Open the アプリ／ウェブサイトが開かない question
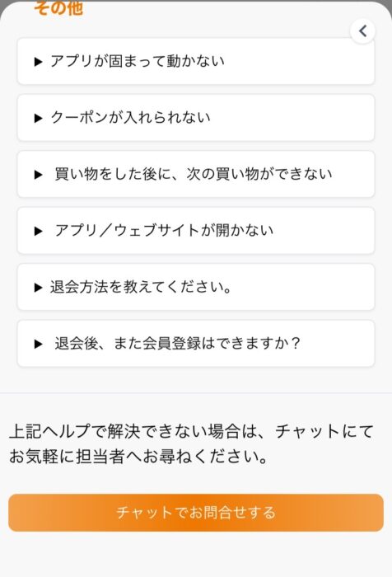Viewport: 392px width, 577px height. (196, 231)
